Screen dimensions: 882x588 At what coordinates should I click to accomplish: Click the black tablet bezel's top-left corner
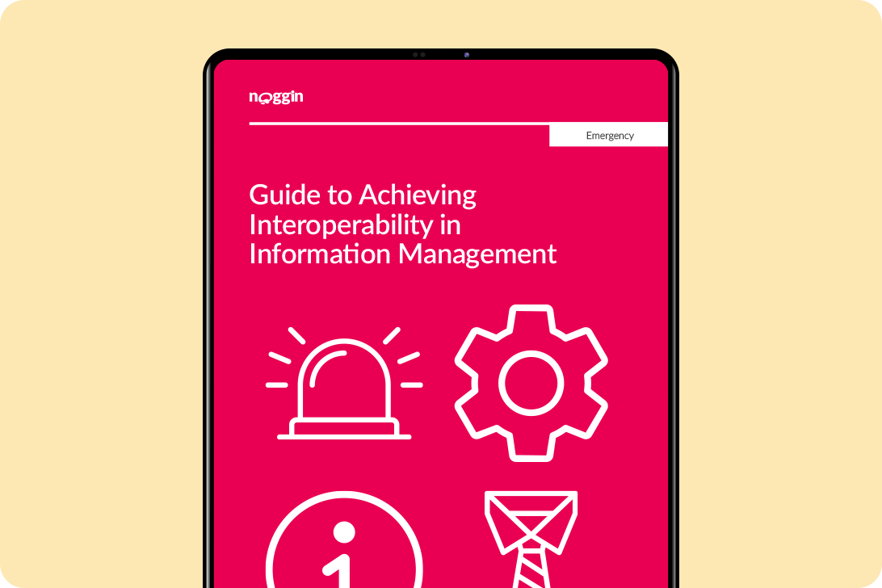(x=213, y=59)
